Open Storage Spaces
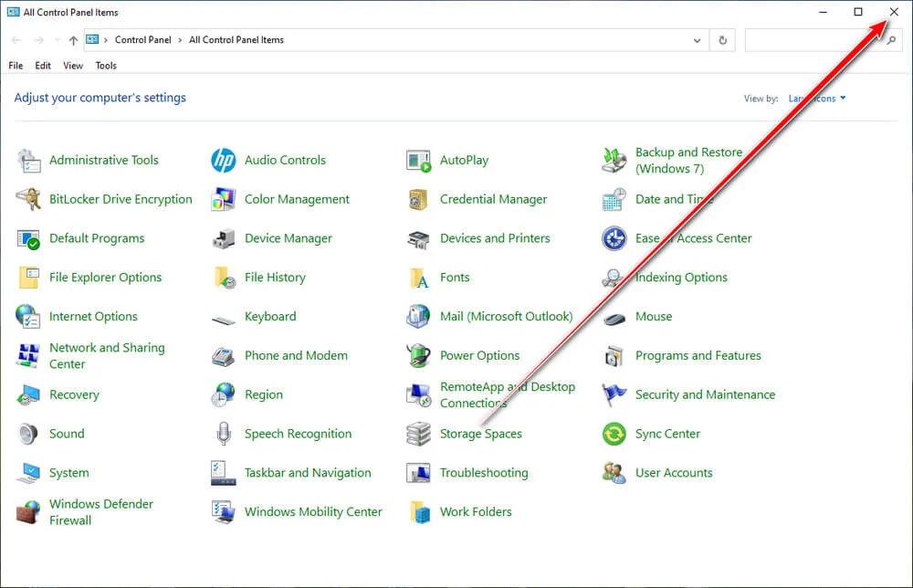Image resolution: width=913 pixels, height=588 pixels. [482, 434]
